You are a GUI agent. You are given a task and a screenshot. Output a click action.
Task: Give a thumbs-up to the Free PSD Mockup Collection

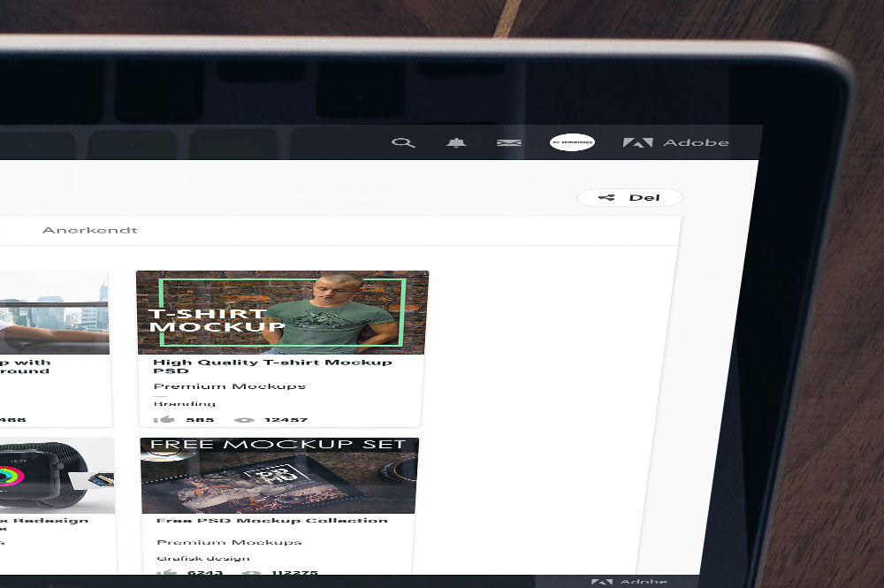click(167, 574)
